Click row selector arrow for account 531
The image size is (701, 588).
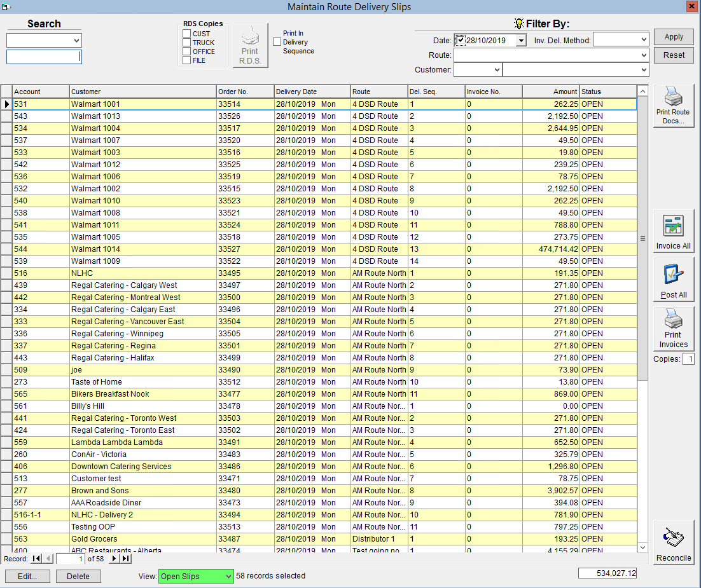6,104
